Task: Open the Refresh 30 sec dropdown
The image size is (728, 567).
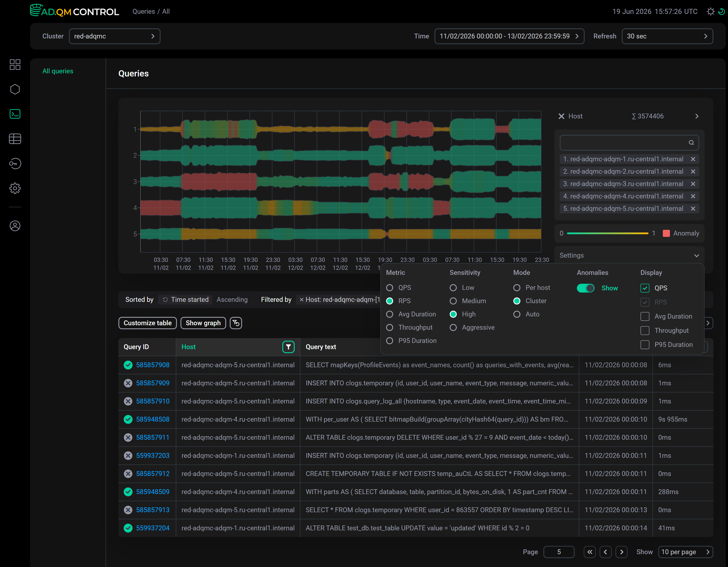Action: point(667,36)
